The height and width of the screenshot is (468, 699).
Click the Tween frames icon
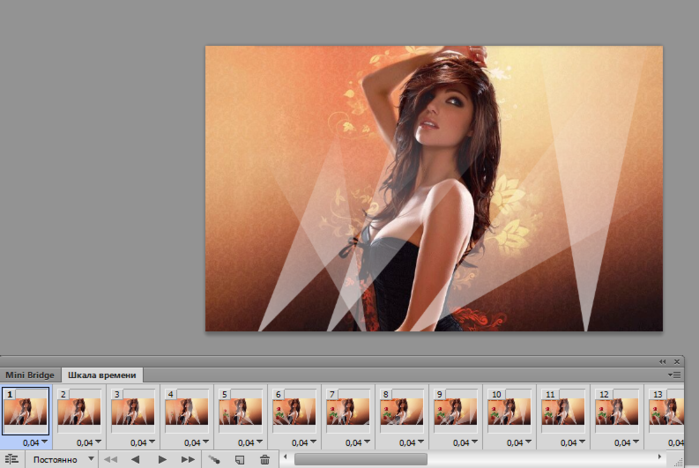(x=214, y=460)
